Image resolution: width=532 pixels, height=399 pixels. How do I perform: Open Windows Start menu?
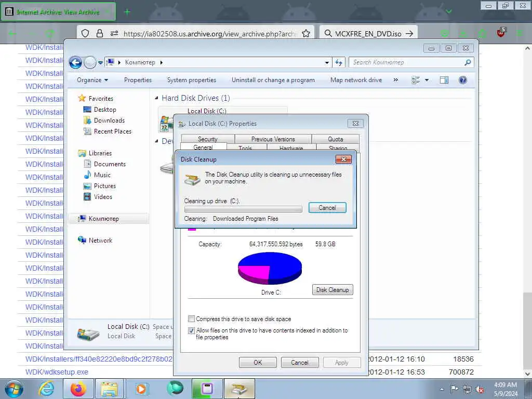(x=14, y=389)
